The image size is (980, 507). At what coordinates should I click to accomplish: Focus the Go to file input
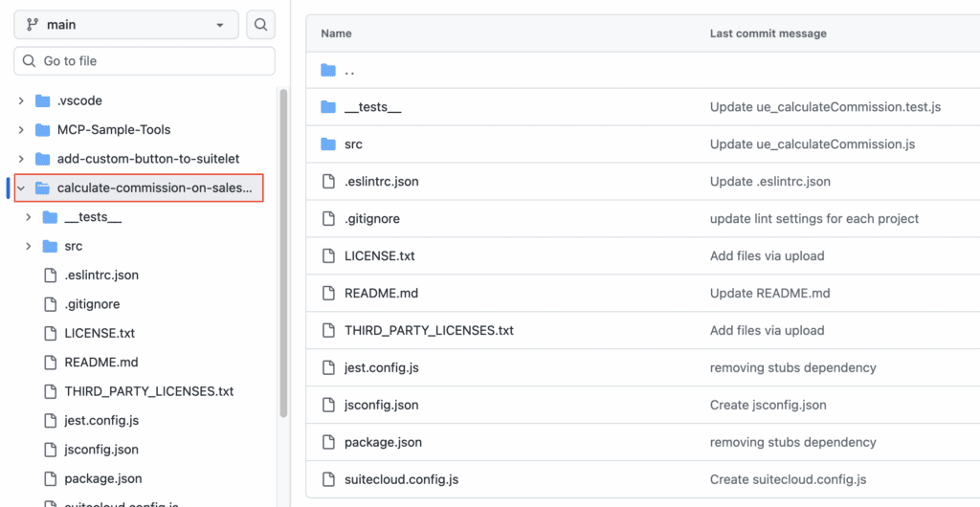(145, 61)
